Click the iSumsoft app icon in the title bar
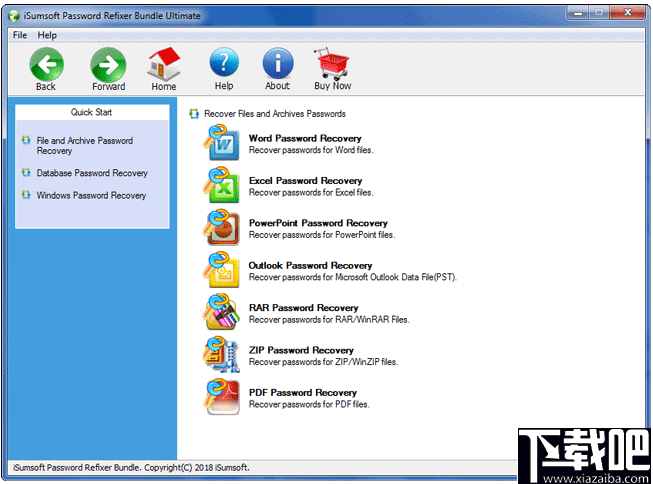The height and width of the screenshot is (484, 653). pos(14,16)
